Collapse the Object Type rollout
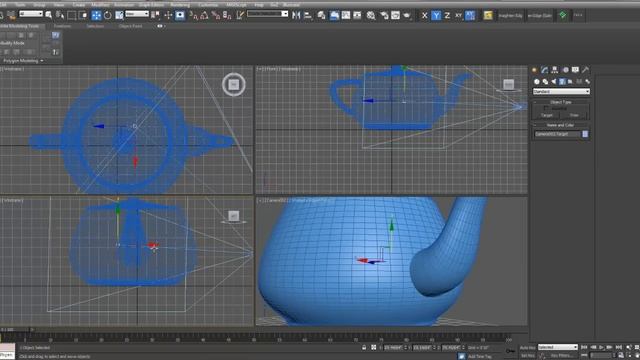Image resolution: width=640 pixels, height=360 pixels. (x=561, y=102)
